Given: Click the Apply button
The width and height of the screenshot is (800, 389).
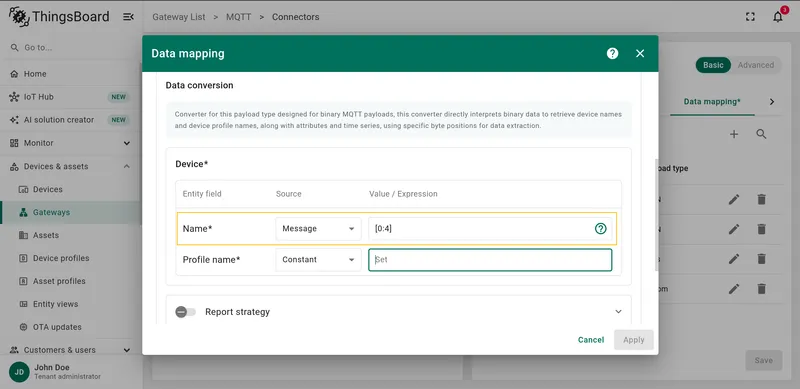Looking at the screenshot, I should click(634, 340).
